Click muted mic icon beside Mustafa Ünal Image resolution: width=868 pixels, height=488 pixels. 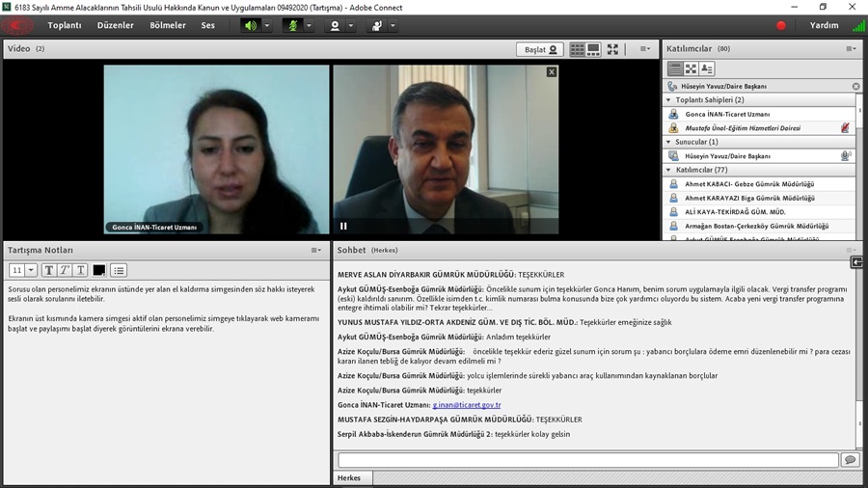845,128
